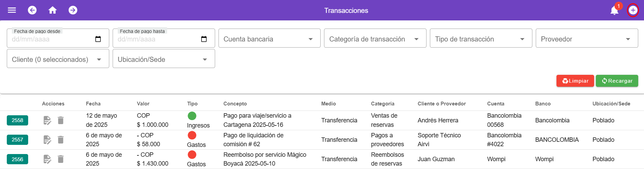Click the 2557 transaction ID badge
644x169 pixels.
[17, 140]
